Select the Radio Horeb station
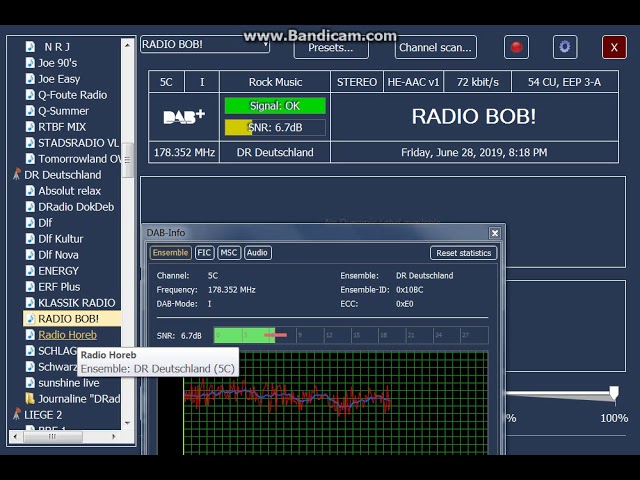 tap(67, 335)
